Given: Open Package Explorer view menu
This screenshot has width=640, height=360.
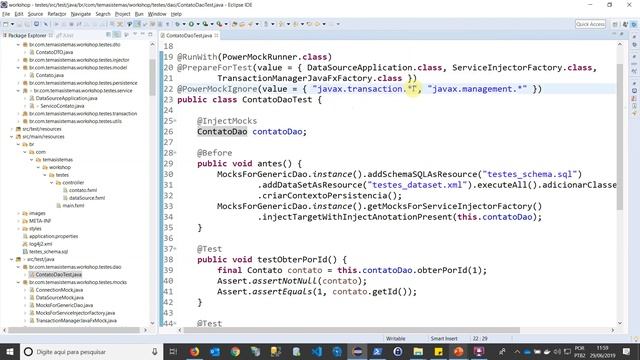Looking at the screenshot, I should 135,35.
